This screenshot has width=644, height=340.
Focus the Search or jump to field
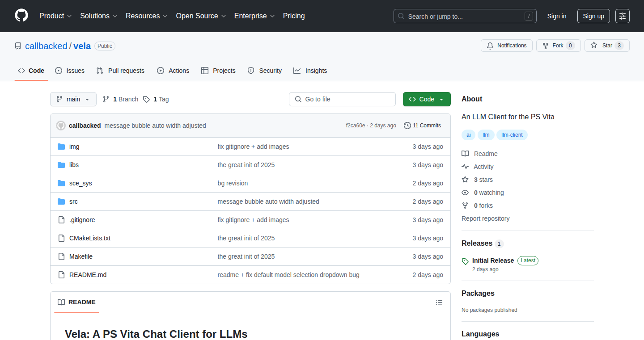point(465,16)
